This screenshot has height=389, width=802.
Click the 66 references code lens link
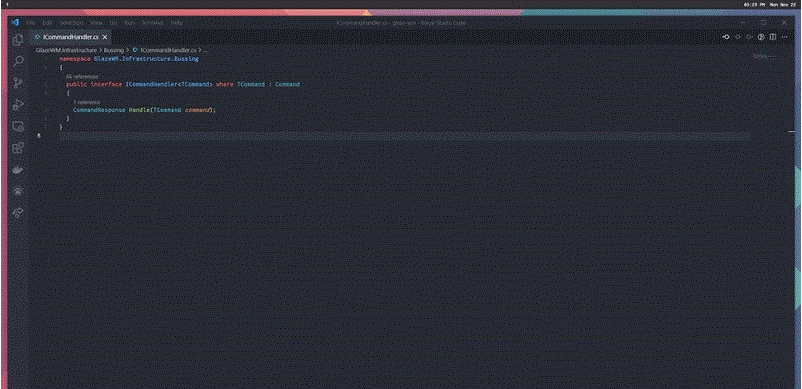coord(82,76)
